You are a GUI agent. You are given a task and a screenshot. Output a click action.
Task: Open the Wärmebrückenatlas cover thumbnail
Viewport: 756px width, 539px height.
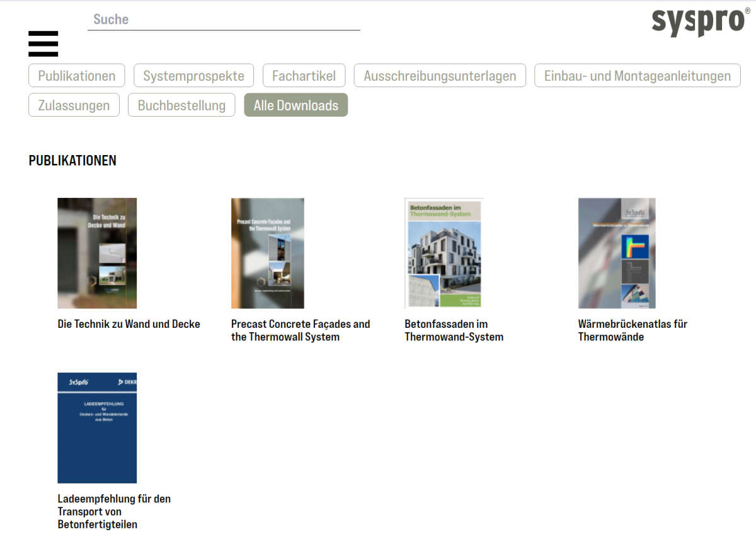pyautogui.click(x=617, y=253)
